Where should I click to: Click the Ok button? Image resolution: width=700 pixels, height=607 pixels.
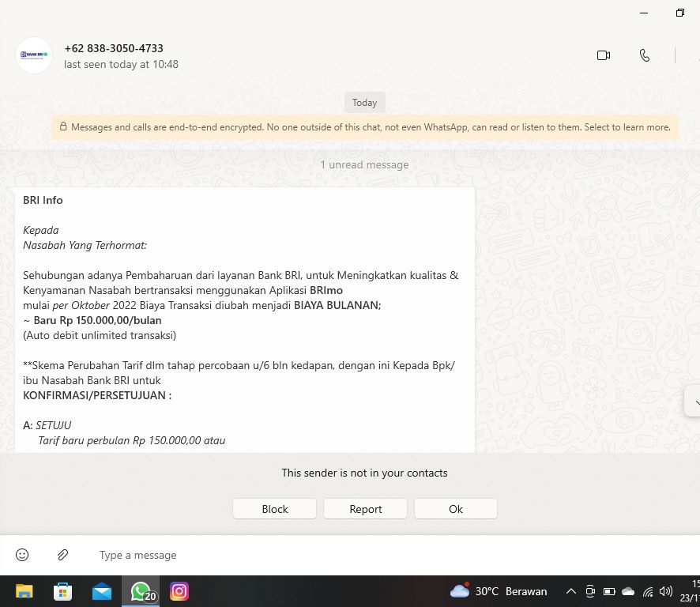[x=456, y=509]
